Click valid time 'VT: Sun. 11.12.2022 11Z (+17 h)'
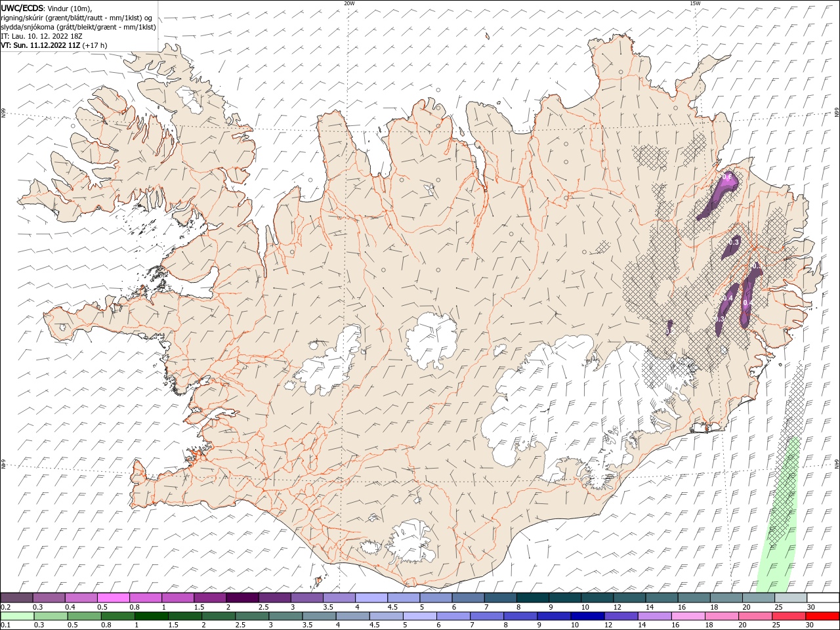Viewport: 840px width, 630px height. 54,45
